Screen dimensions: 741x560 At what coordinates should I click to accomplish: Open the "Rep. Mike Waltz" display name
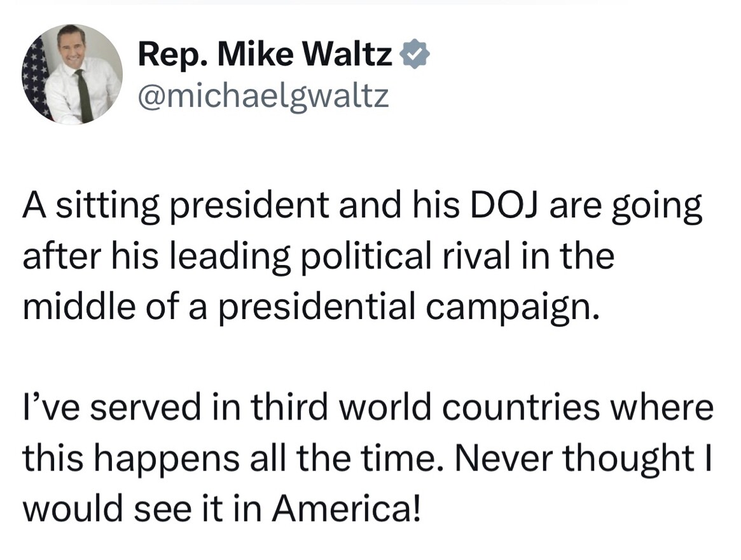(265, 54)
